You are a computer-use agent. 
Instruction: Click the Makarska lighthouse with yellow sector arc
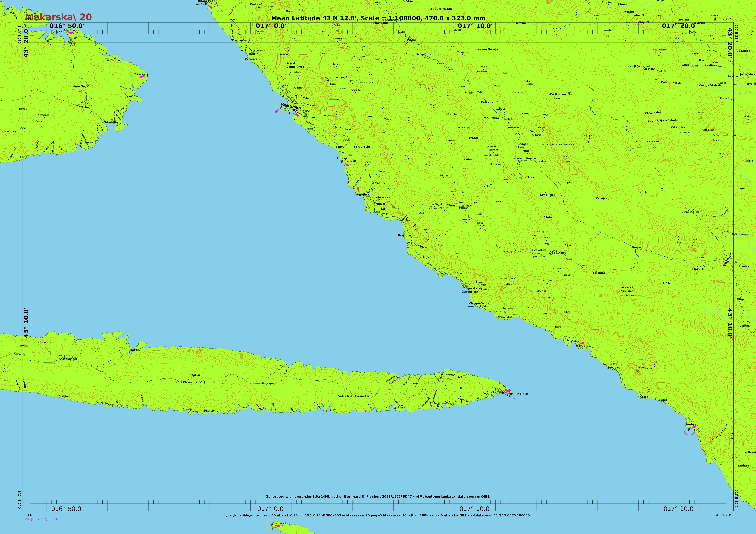(x=281, y=107)
